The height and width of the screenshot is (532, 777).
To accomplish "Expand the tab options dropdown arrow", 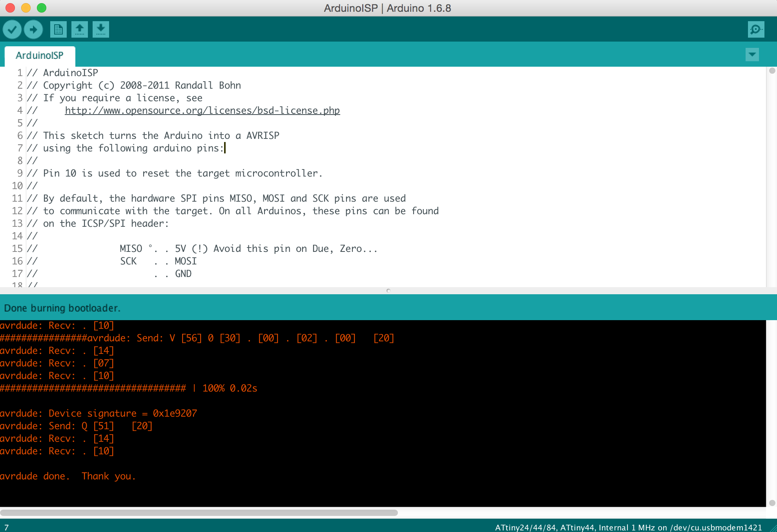I will pyautogui.click(x=752, y=55).
